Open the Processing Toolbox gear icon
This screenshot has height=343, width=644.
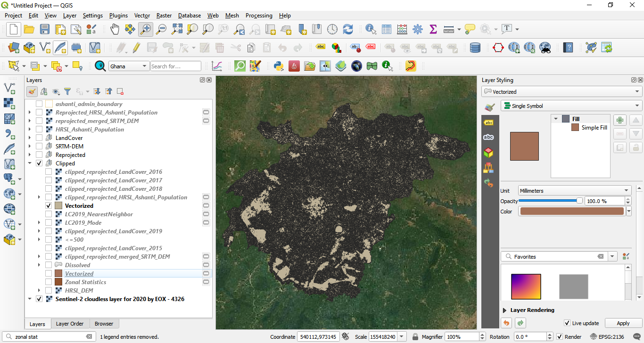click(418, 29)
